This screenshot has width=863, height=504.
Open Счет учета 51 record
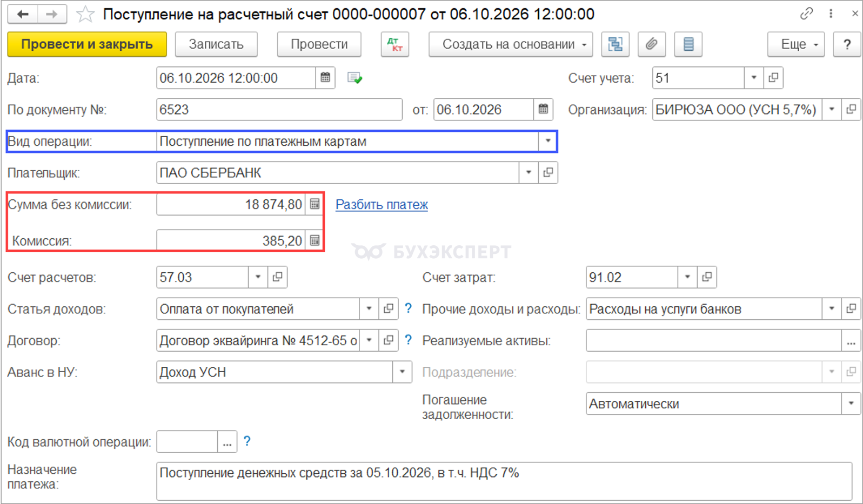point(773,78)
